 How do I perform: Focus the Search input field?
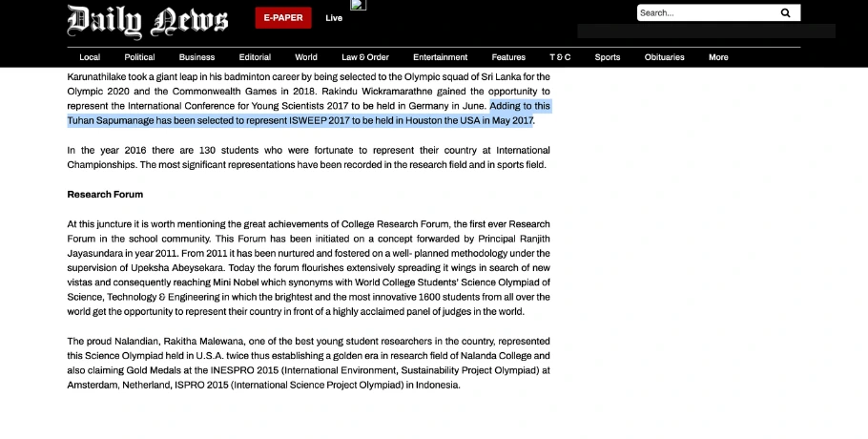[x=706, y=12]
